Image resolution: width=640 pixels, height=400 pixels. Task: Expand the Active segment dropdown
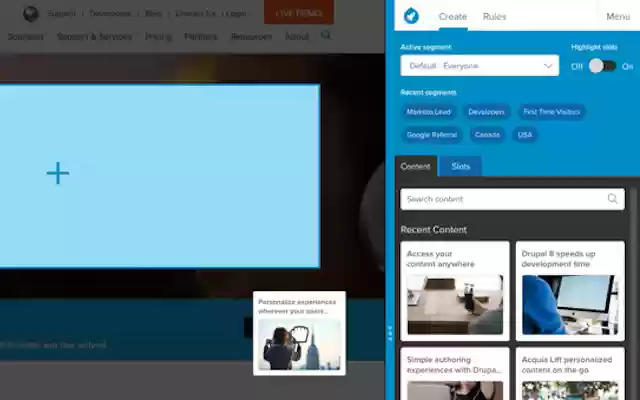click(x=480, y=66)
